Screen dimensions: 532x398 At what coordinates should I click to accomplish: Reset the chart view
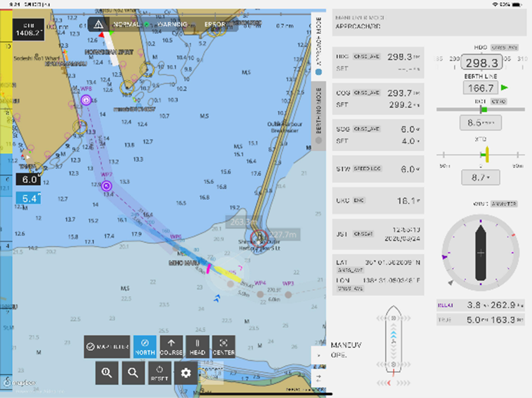(x=160, y=373)
